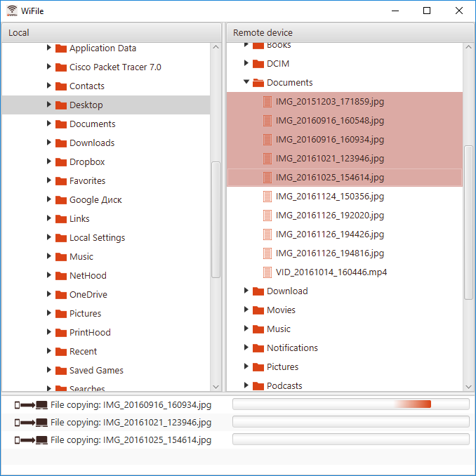The height and width of the screenshot is (476, 476).
Task: Click the Cisco Packet Tracer 7.0 folder icon
Action: pyautogui.click(x=61, y=67)
